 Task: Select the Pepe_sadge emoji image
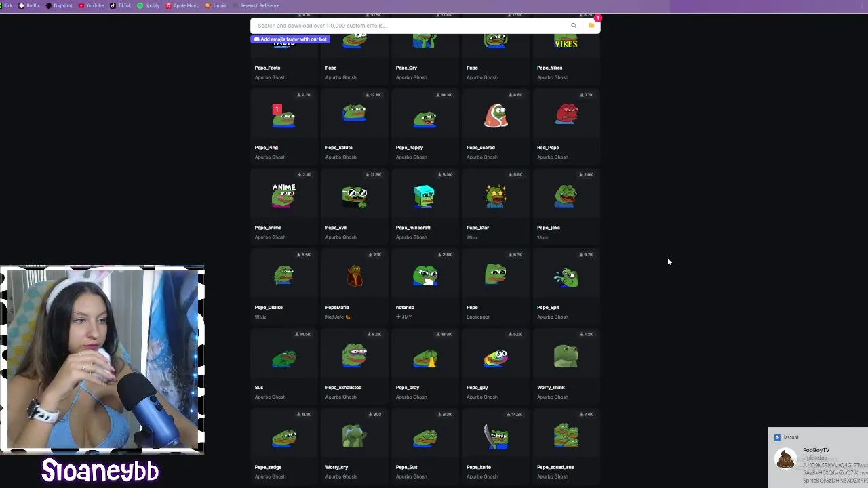pyautogui.click(x=283, y=437)
